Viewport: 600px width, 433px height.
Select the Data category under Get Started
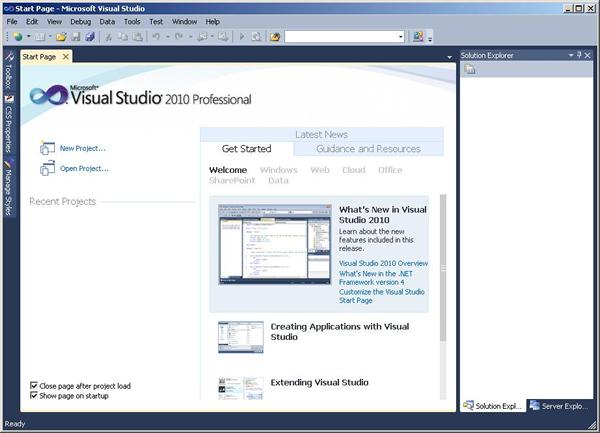click(278, 181)
